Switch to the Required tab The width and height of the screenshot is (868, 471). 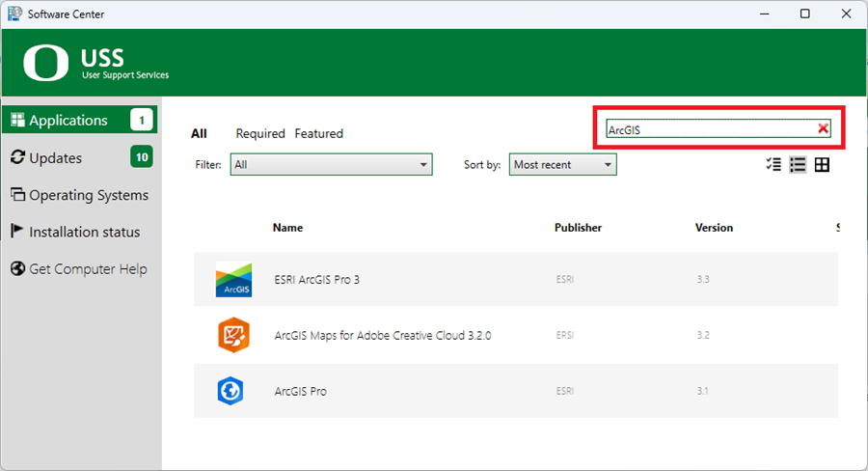click(x=260, y=133)
